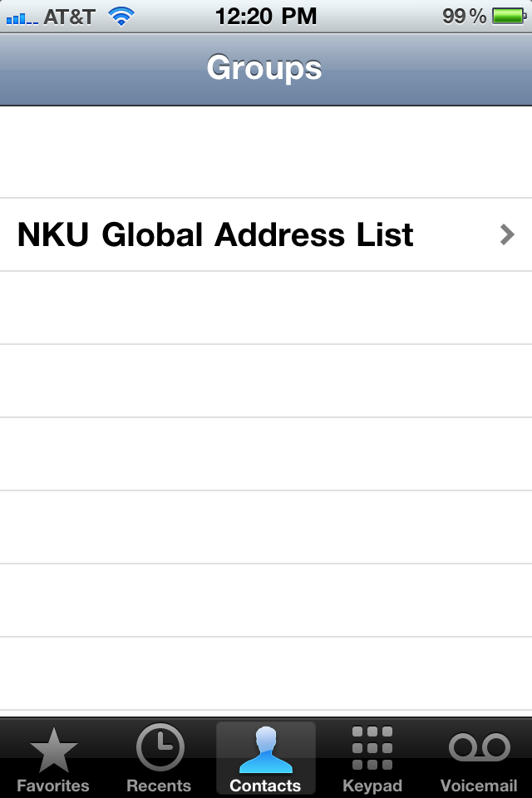This screenshot has height=798, width=532.
Task: Switch to the Recents tab label
Action: (x=159, y=786)
